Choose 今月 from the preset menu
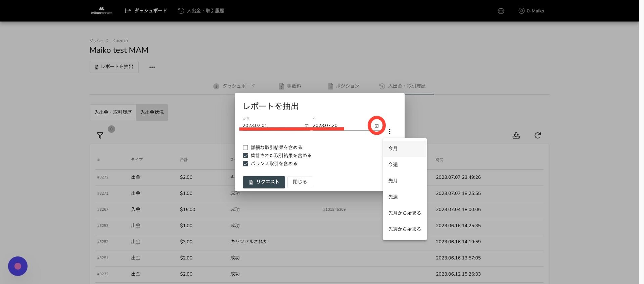The width and height of the screenshot is (644, 284). click(x=405, y=149)
